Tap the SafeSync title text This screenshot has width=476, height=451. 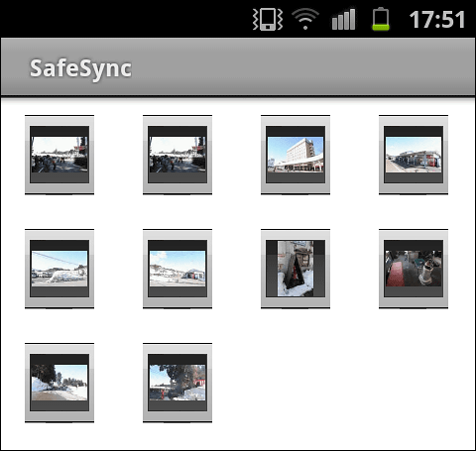click(80, 68)
